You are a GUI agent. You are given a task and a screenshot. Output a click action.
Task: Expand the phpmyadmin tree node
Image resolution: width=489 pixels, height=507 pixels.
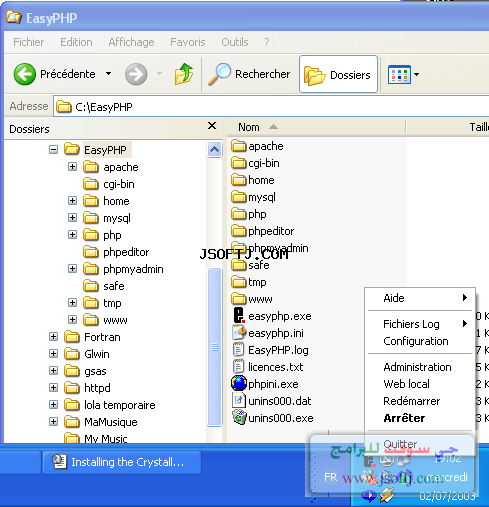(x=72, y=268)
